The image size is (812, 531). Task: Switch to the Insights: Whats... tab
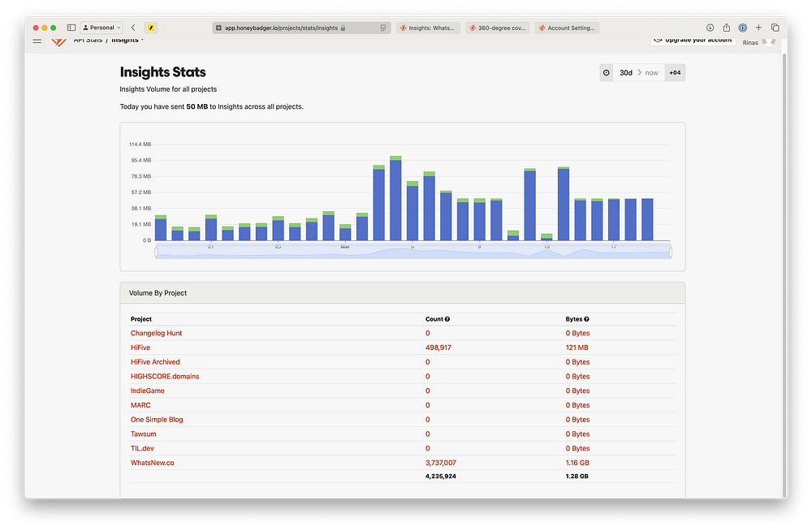click(x=428, y=28)
